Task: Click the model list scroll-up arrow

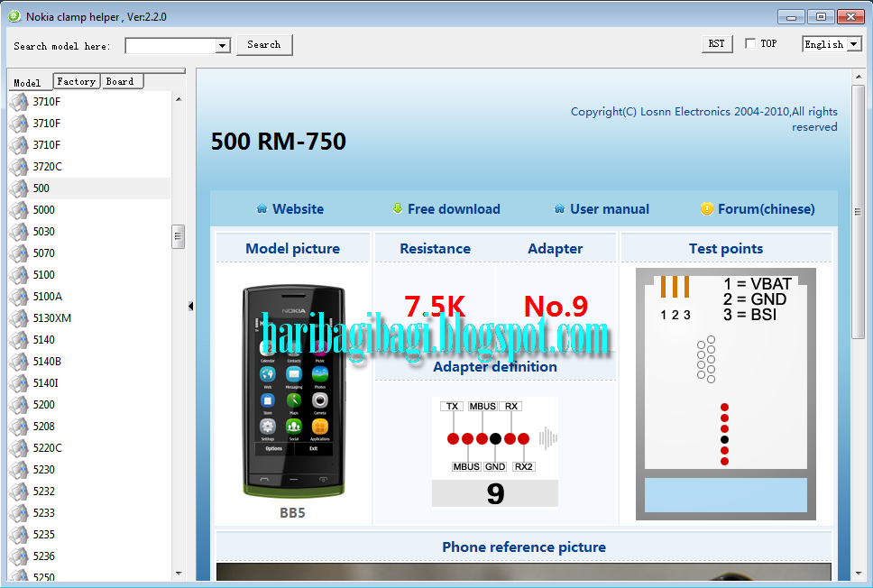Action: pos(179,99)
